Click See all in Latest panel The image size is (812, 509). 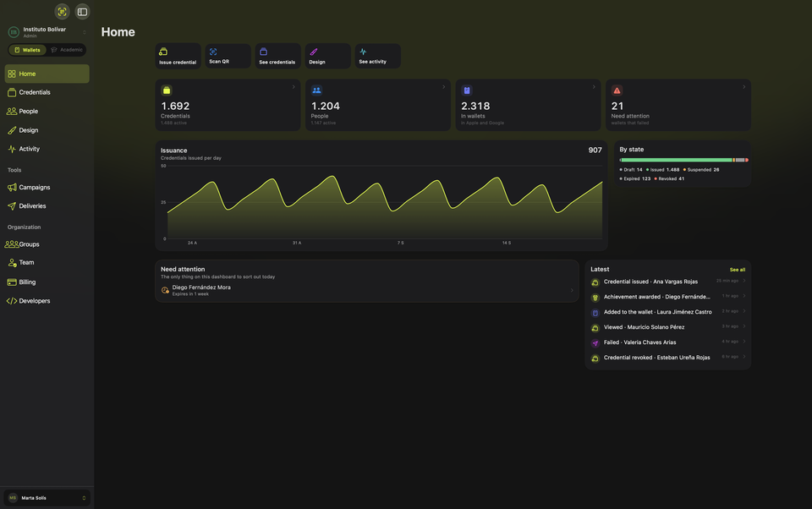pos(737,270)
